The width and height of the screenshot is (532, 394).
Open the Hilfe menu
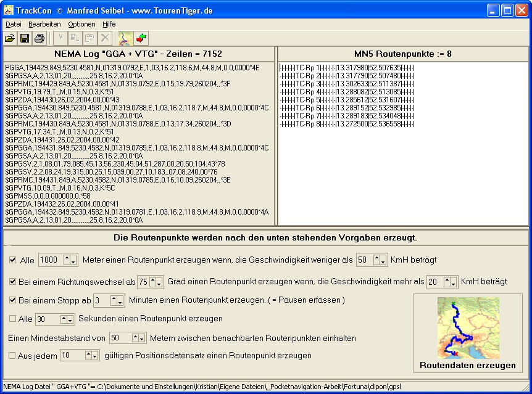109,24
